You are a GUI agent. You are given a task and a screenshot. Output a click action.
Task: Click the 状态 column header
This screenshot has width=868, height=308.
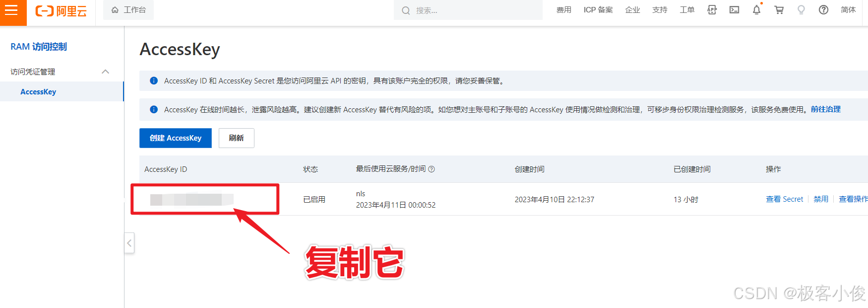pyautogui.click(x=310, y=169)
